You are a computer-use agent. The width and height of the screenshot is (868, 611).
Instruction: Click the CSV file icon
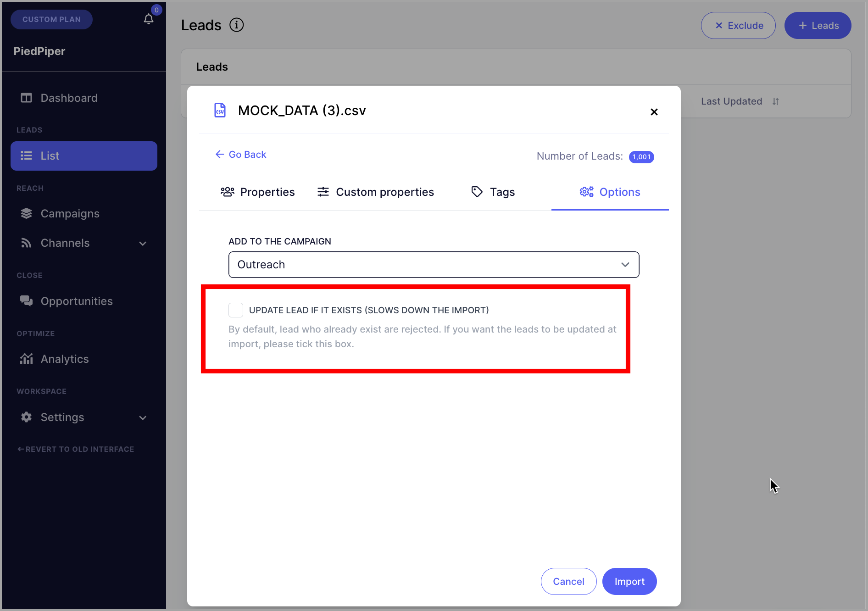click(220, 111)
